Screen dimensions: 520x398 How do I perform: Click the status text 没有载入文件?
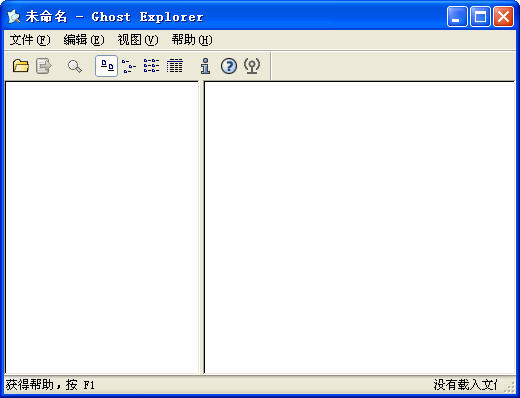point(465,385)
